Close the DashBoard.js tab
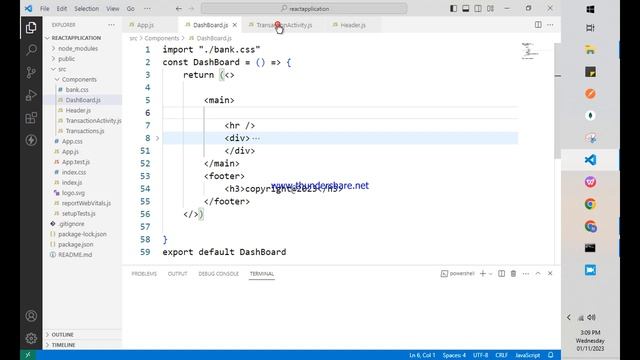640x360 pixels. pos(235,25)
